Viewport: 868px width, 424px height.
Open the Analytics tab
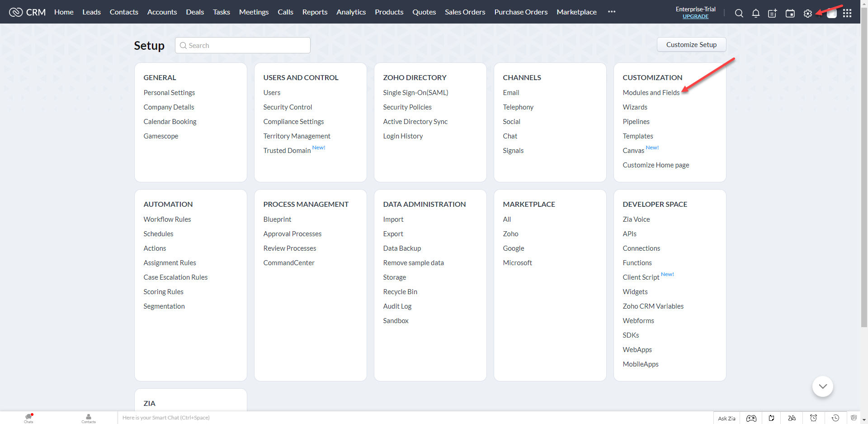point(351,12)
